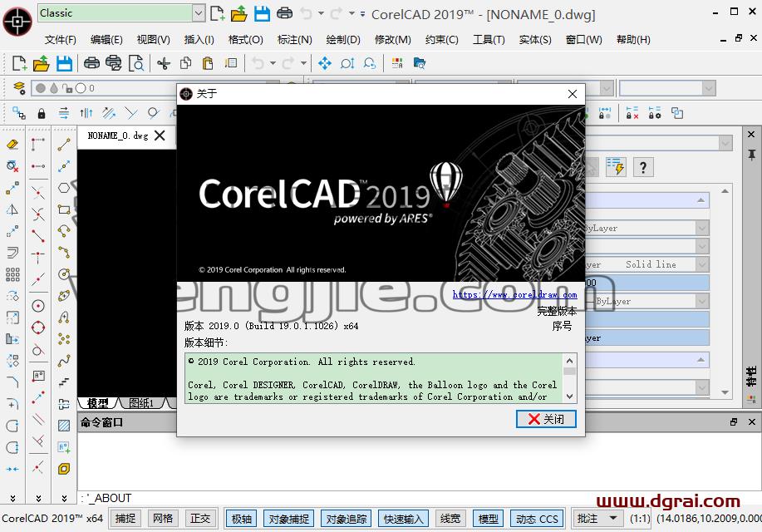Select the Hatch fill tool

tap(64, 426)
